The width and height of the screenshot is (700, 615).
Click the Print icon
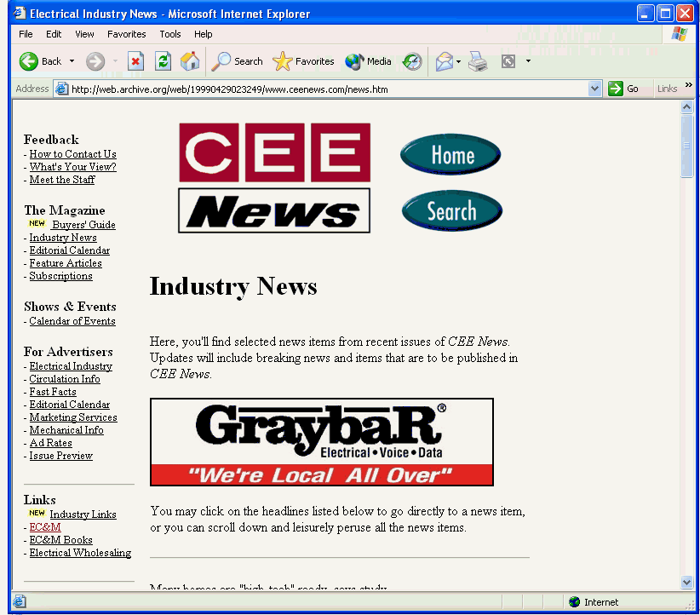tap(478, 61)
